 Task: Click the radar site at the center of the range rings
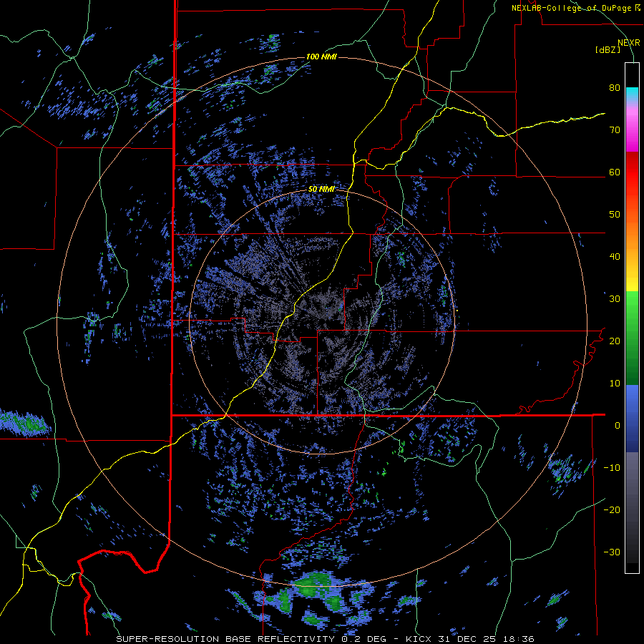[x=322, y=321]
